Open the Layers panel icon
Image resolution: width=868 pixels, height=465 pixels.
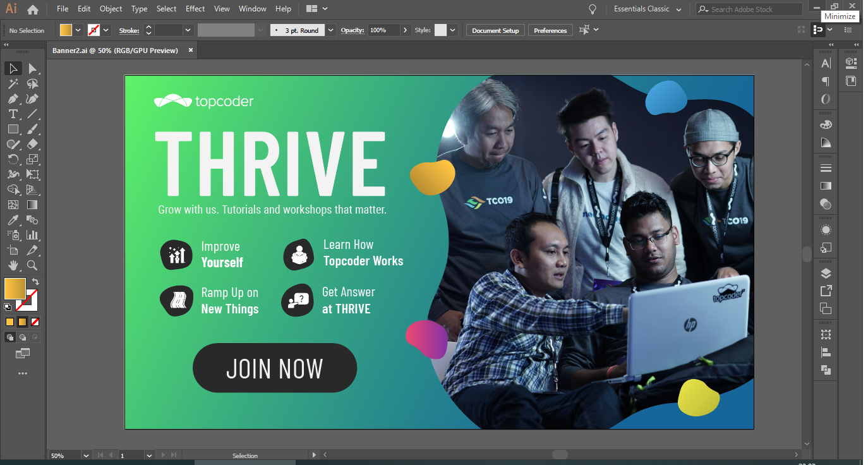(826, 273)
